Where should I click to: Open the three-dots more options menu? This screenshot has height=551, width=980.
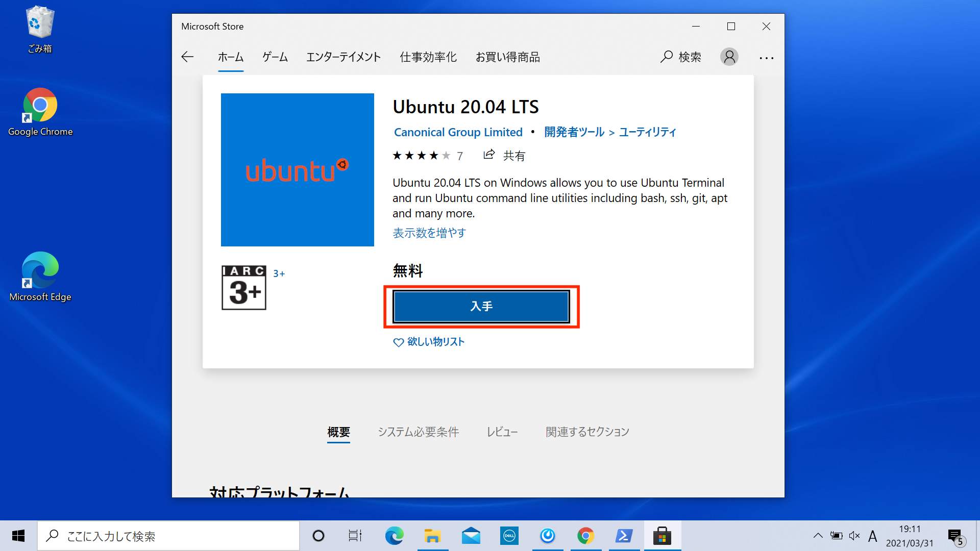[766, 58]
